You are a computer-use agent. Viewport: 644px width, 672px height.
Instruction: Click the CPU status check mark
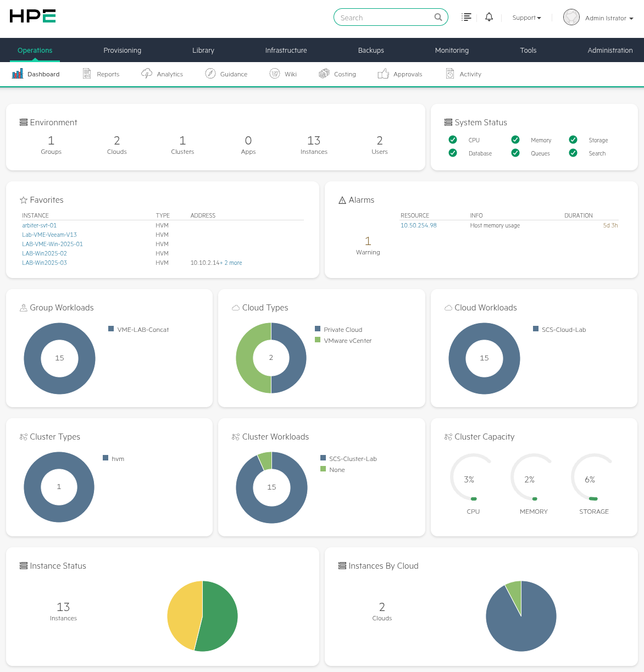coord(453,140)
